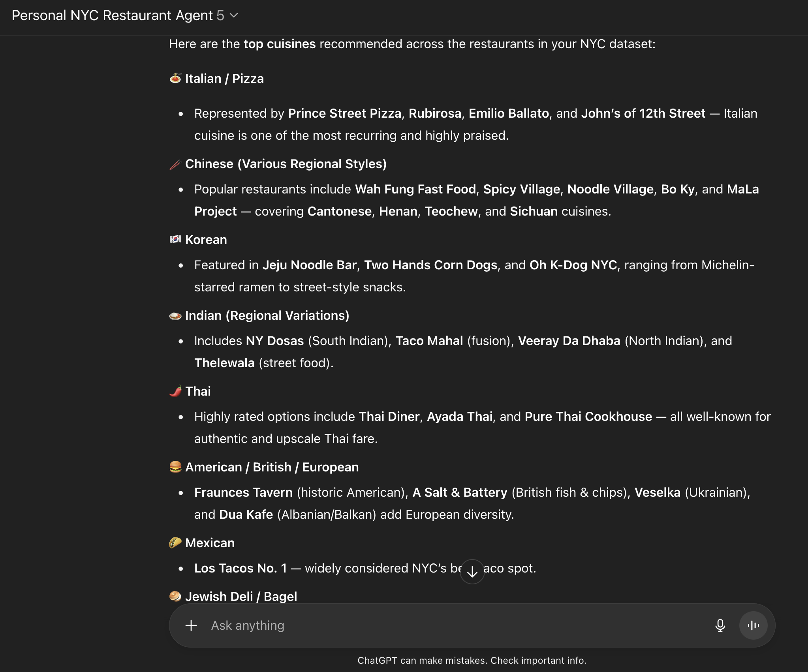808x672 pixels.
Task: Click the Prince Street Pizza bold text
Action: (344, 113)
